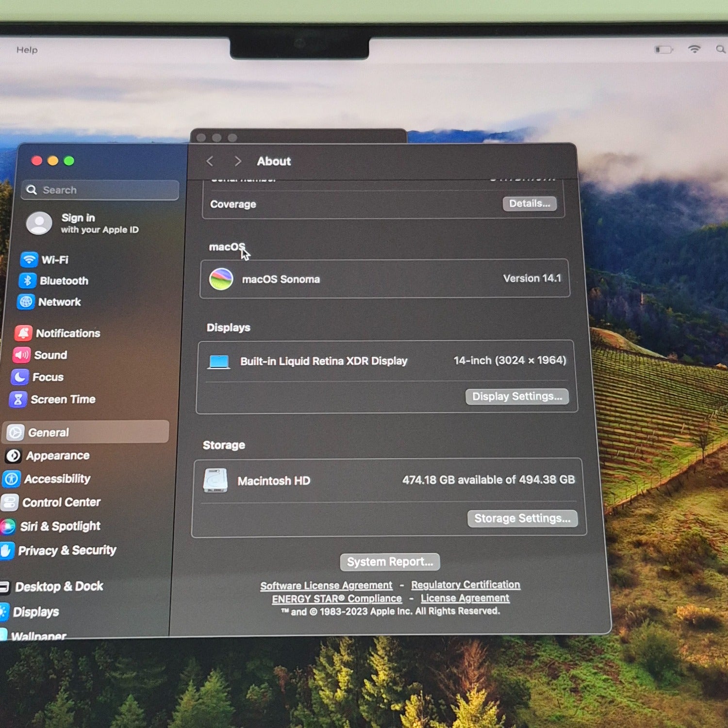Image resolution: width=728 pixels, height=728 pixels.
Task: Click the Storage section heading
Action: [x=224, y=445]
